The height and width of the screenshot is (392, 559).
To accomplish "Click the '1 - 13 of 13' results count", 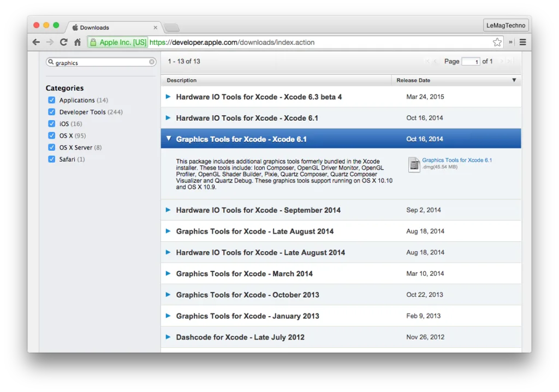I will pyautogui.click(x=184, y=61).
